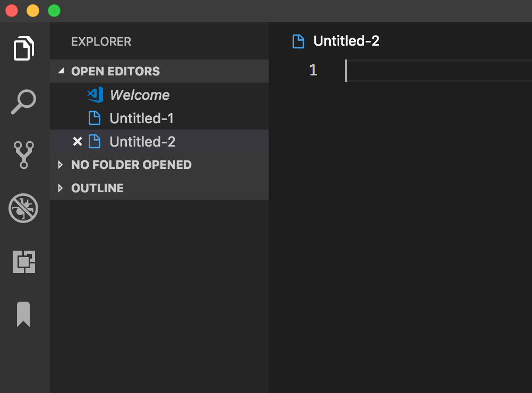532x393 pixels.
Task: Click the EXPLORER panel header
Action: click(x=101, y=41)
